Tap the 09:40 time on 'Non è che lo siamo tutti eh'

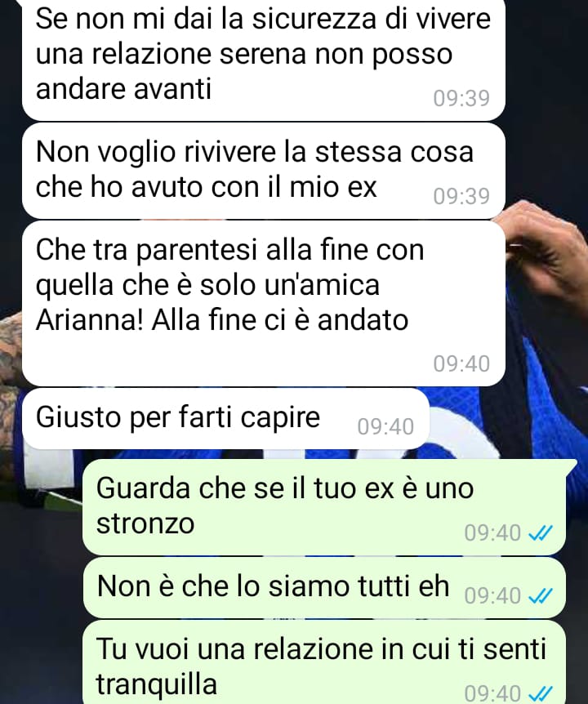(x=492, y=596)
